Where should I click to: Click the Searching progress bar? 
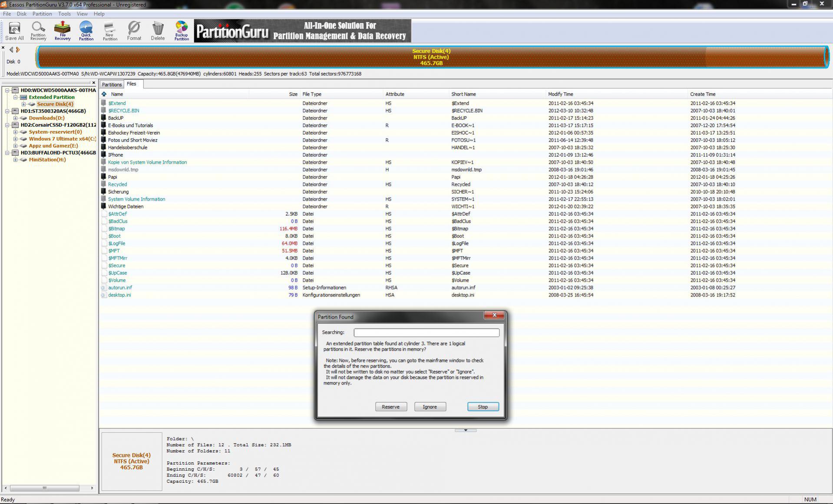point(426,333)
